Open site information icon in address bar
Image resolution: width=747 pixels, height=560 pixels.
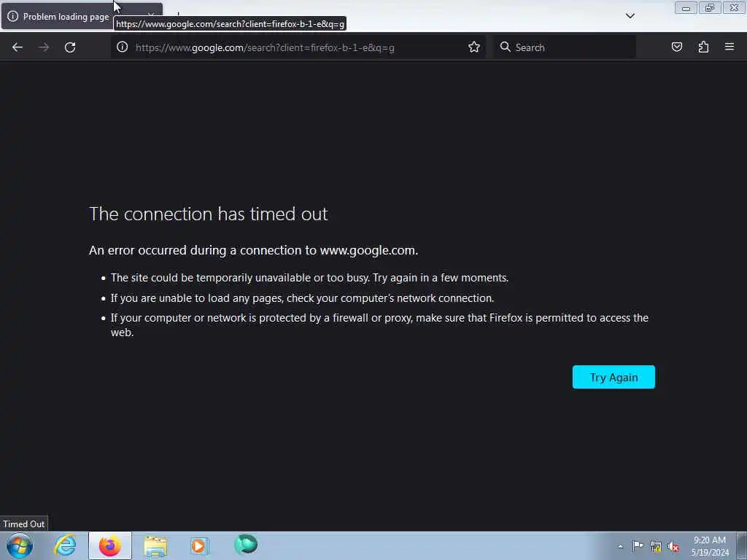[123, 47]
